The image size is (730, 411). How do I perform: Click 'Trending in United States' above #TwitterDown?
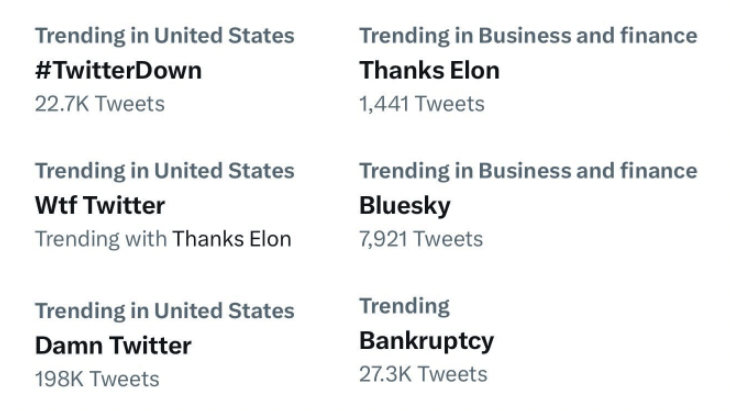pyautogui.click(x=164, y=36)
